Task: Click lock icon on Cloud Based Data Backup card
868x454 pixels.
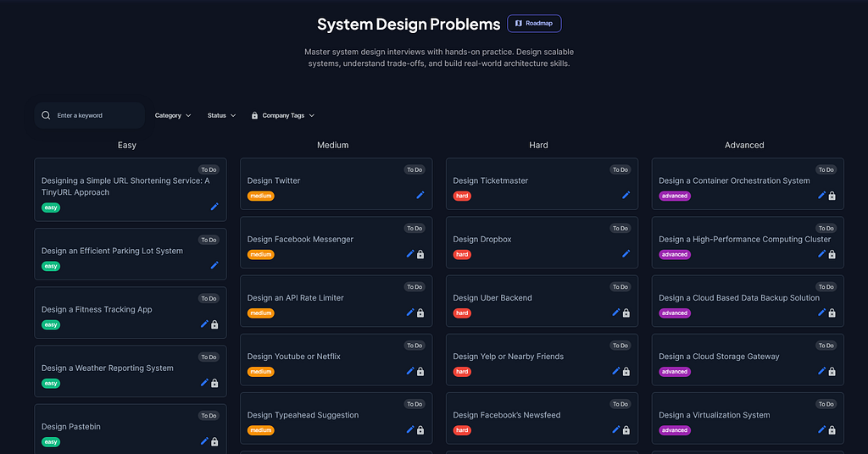Action: (832, 313)
